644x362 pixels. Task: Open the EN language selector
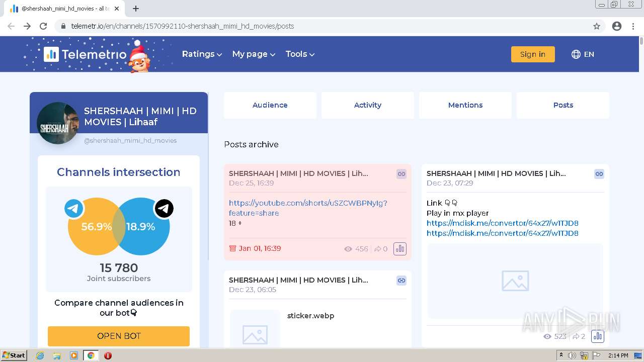click(x=583, y=54)
